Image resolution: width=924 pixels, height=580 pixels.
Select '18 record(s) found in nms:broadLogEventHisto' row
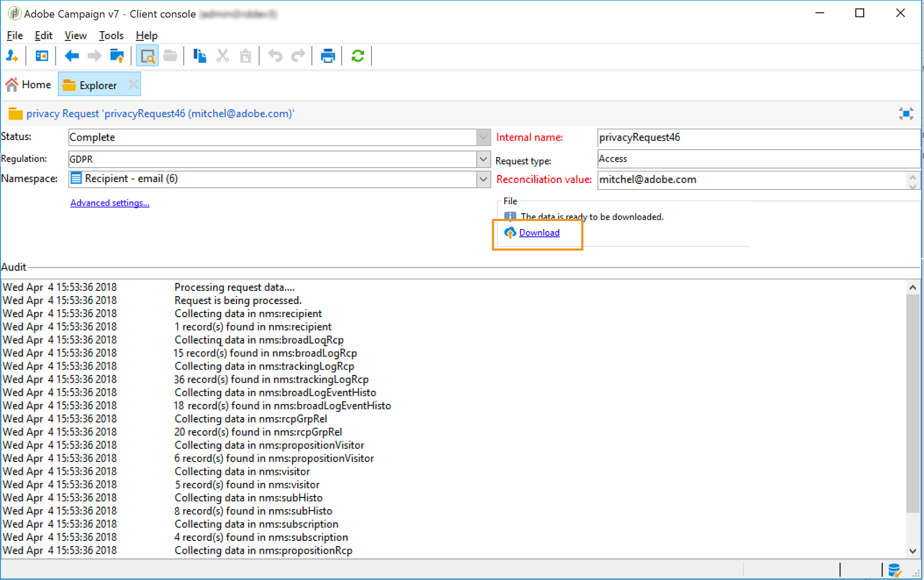pos(453,406)
